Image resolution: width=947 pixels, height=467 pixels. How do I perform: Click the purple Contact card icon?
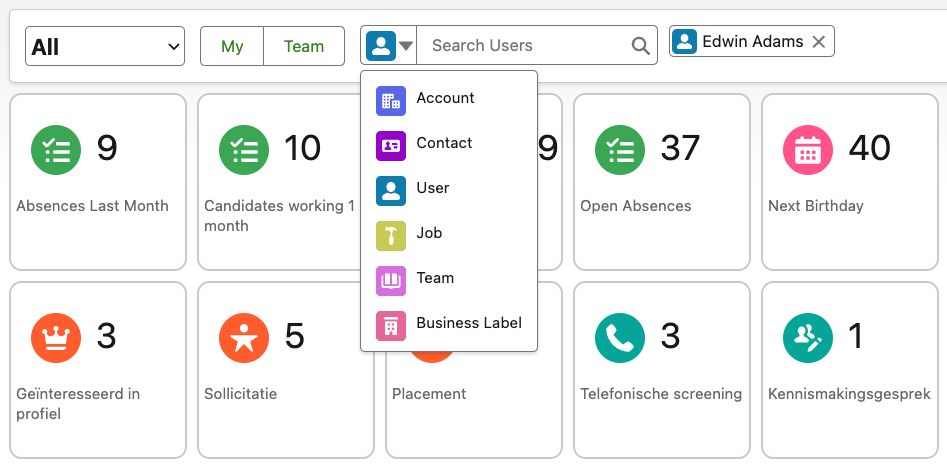pos(390,144)
